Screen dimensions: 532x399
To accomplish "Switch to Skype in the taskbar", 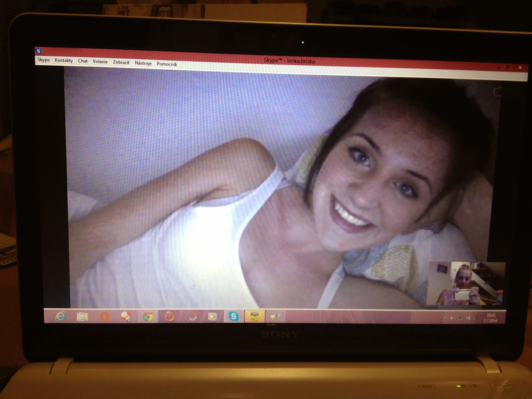I will coord(234,316).
